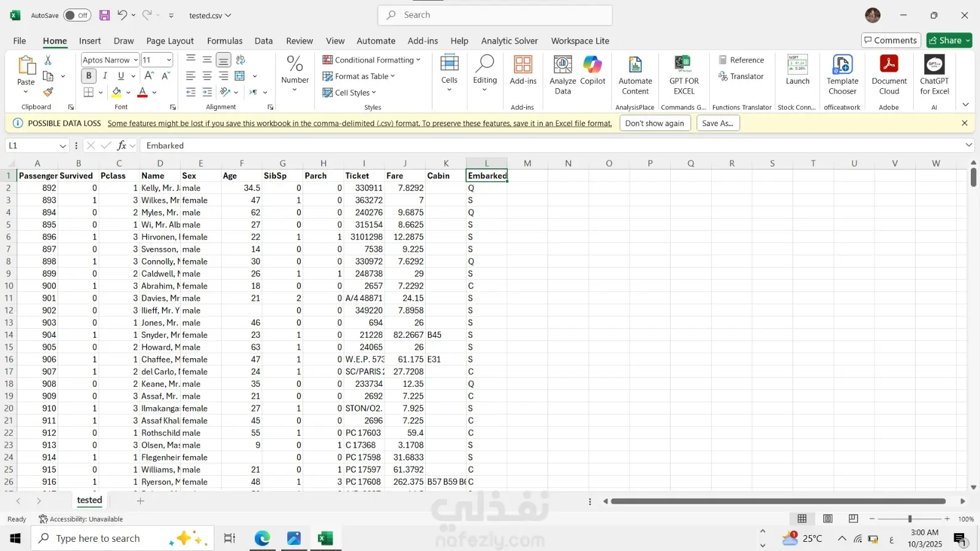Select the Translator add-in
980x551 pixels.
pyautogui.click(x=742, y=76)
